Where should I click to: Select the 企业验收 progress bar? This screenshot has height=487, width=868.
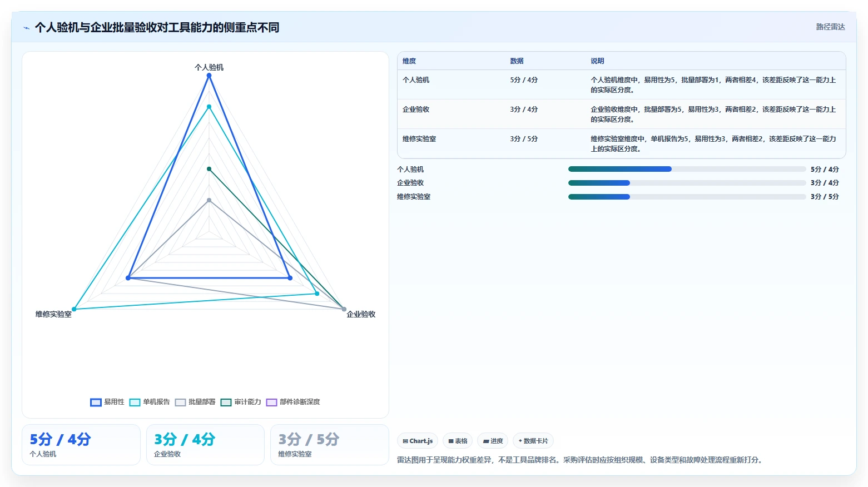[x=687, y=183]
